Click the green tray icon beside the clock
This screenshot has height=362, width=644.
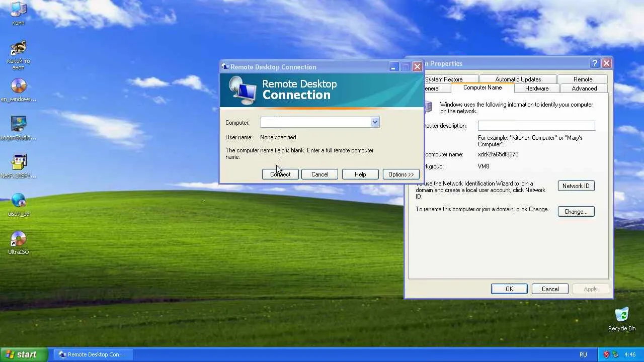tap(615, 354)
